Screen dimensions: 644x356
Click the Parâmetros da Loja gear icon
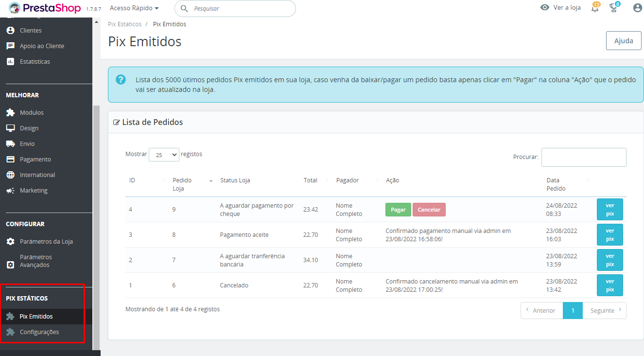pyautogui.click(x=10, y=241)
